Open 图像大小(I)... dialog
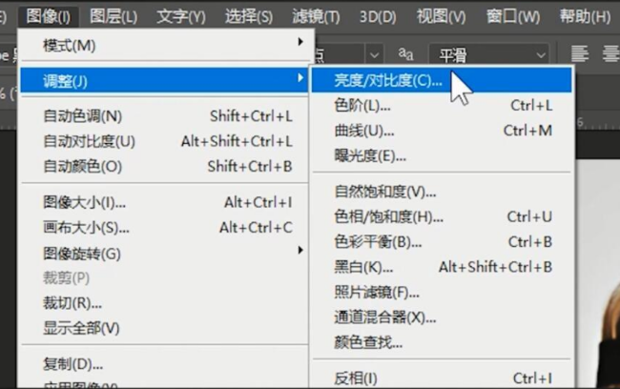This screenshot has height=389, width=620. click(165, 202)
